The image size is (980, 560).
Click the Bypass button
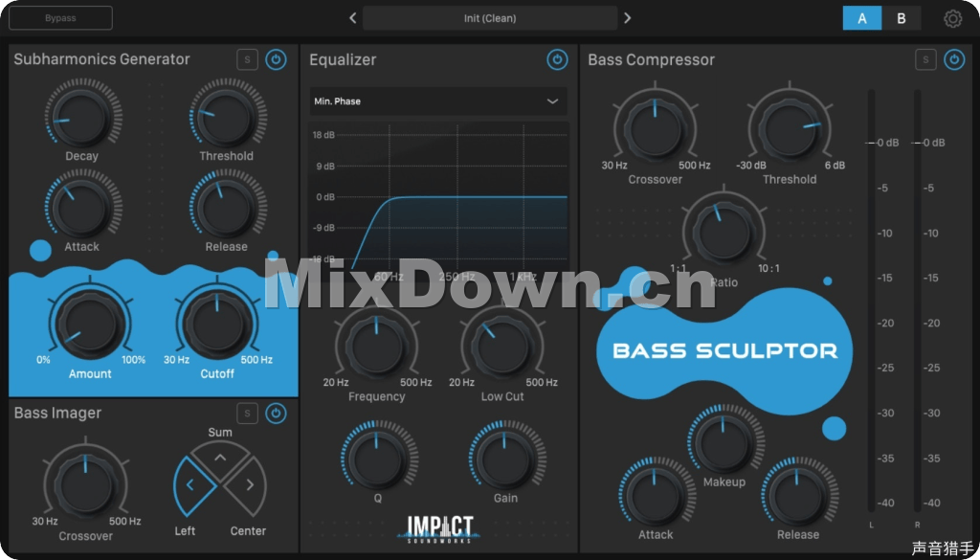coord(60,18)
